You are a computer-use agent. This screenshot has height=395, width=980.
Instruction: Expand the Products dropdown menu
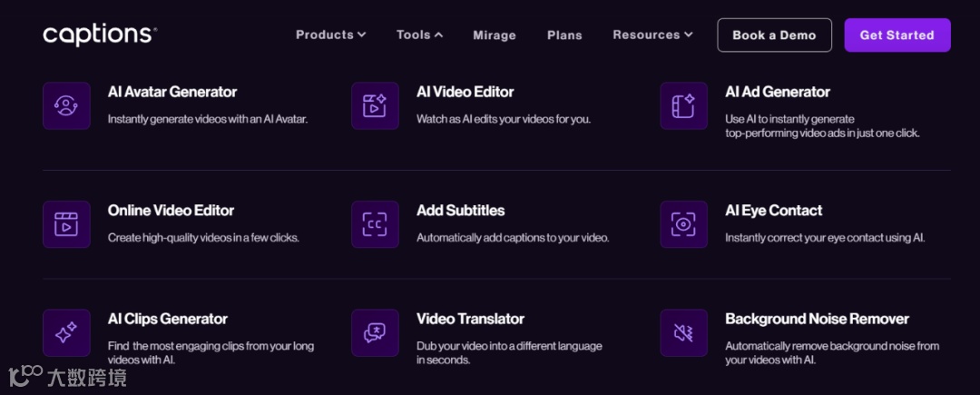[x=330, y=35]
